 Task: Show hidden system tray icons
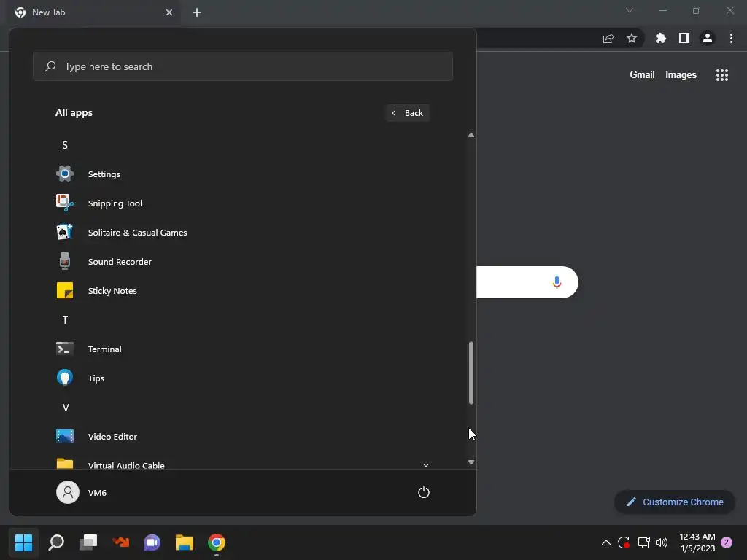606,542
